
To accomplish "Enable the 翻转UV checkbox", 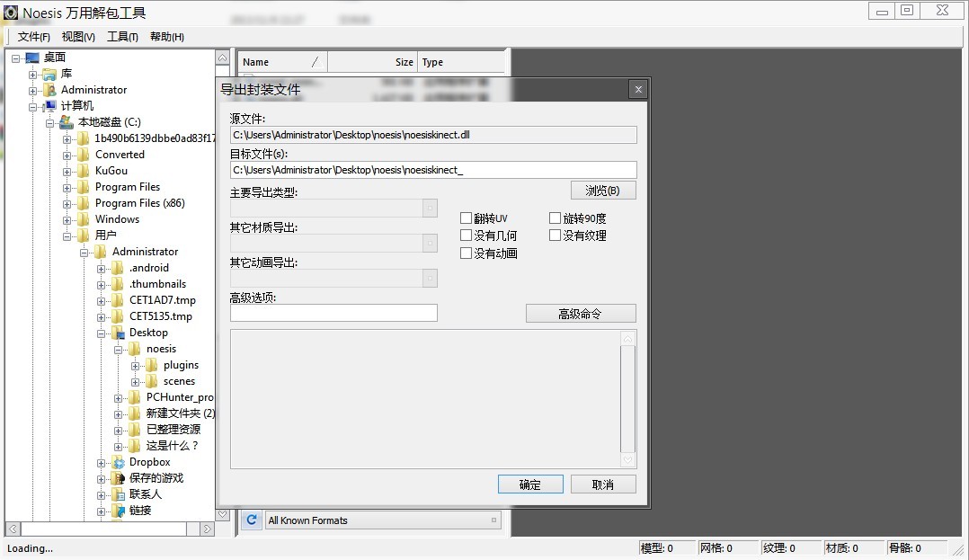I will pos(466,218).
